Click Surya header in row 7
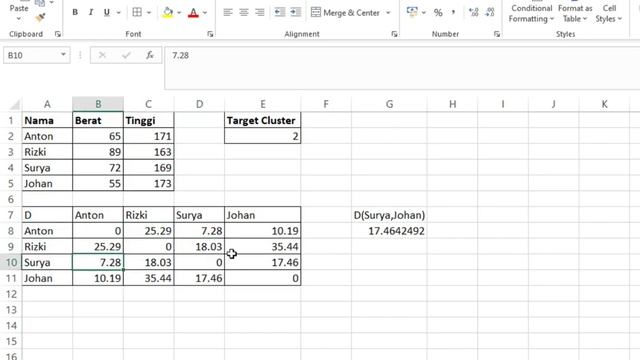The image size is (640, 360). tap(199, 215)
